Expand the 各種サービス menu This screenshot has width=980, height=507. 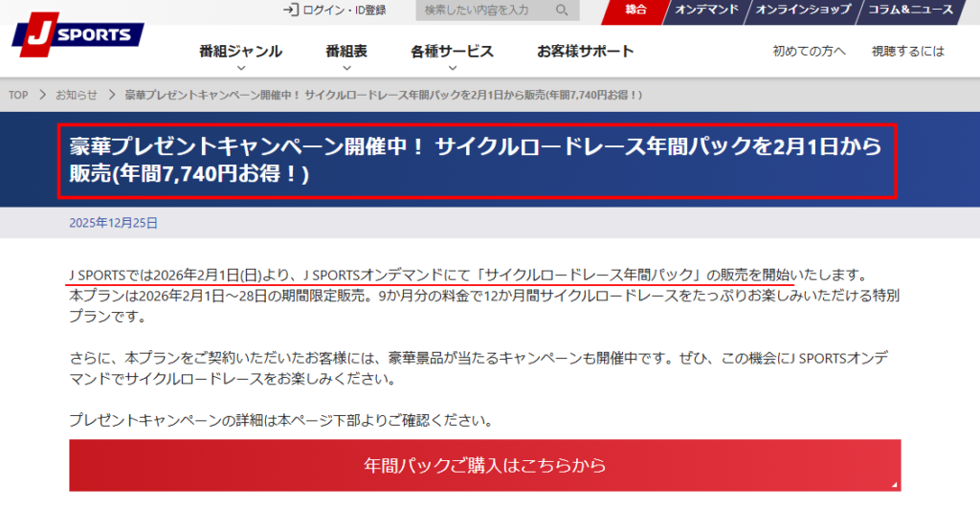pyautogui.click(x=452, y=52)
